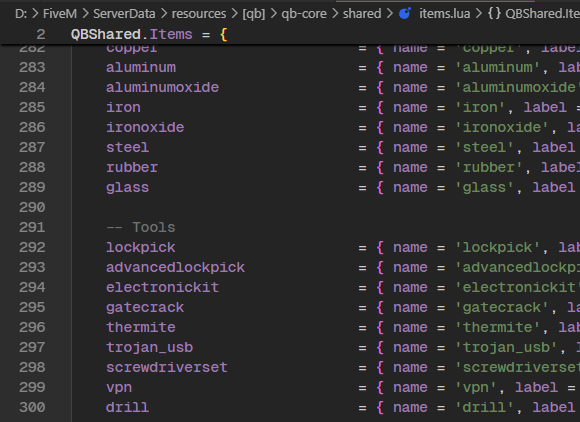Open the 'resources' breadcrumb folder
Screen dimensions: 580x422
tap(199, 14)
